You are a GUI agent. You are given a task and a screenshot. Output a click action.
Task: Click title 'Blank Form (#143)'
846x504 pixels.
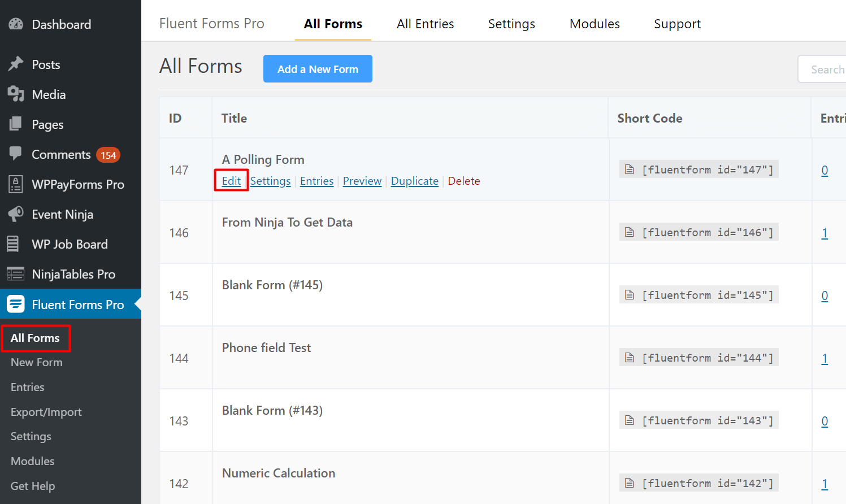point(272,410)
